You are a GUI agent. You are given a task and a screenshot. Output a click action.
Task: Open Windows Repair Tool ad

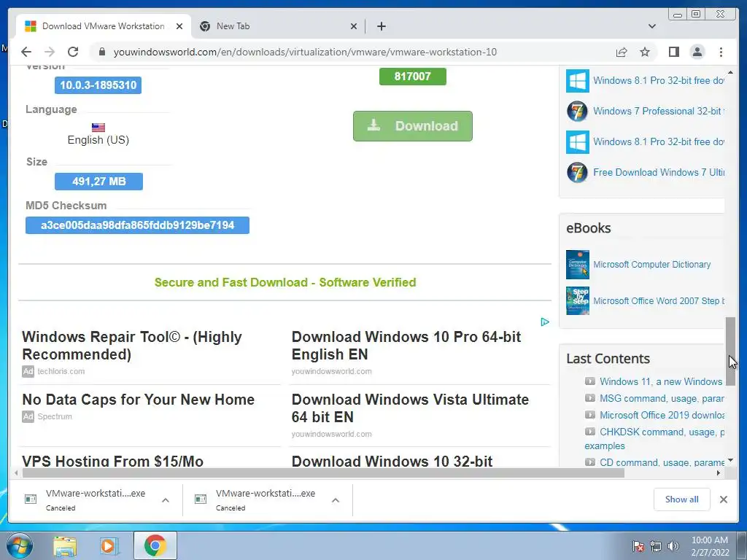click(132, 346)
